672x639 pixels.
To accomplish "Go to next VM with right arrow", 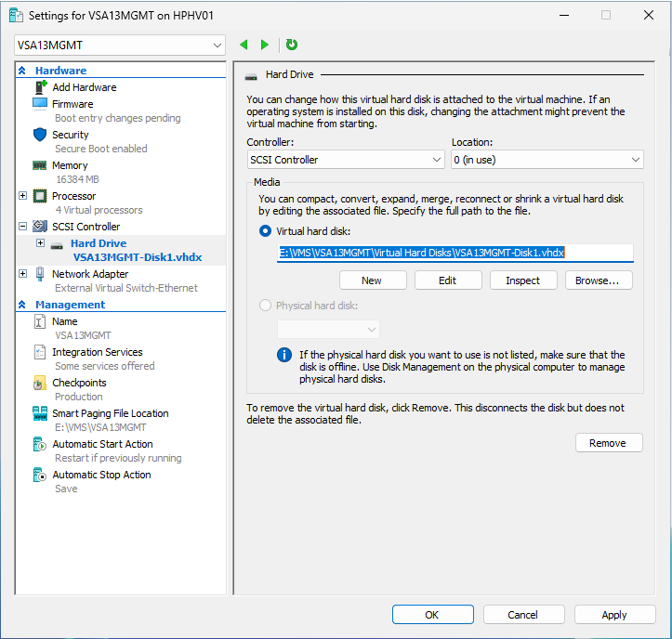I will pos(265,45).
